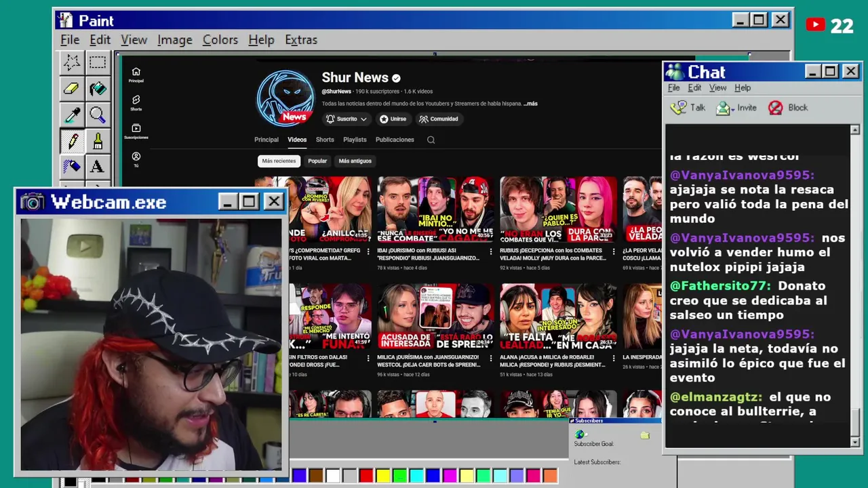Open the Extras menu in Paint

pyautogui.click(x=301, y=40)
